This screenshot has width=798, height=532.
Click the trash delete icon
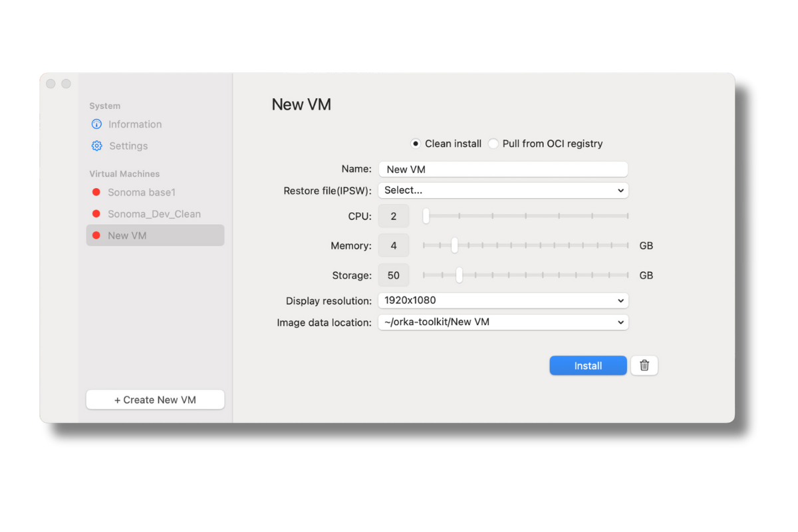coord(644,366)
